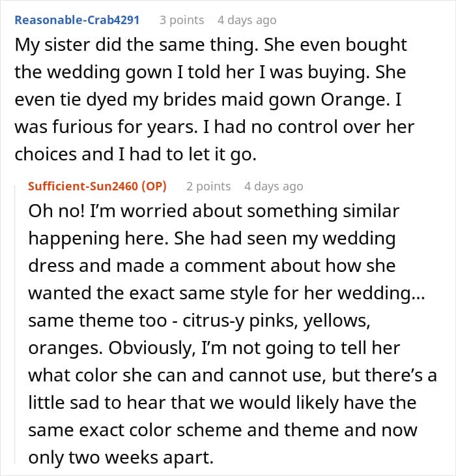This screenshot has width=456, height=476.
Task: Open the '4 days ago' timestamp on first comment
Action: pyautogui.click(x=247, y=20)
